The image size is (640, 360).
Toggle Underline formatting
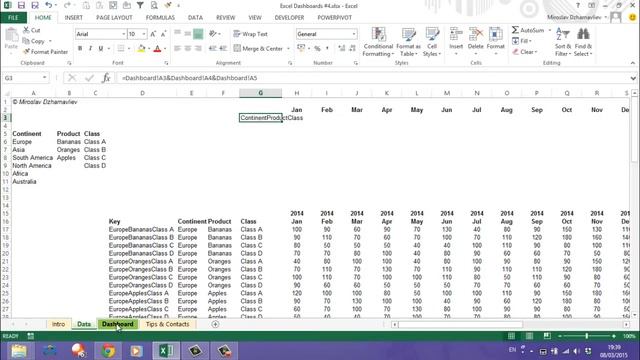(x=101, y=49)
